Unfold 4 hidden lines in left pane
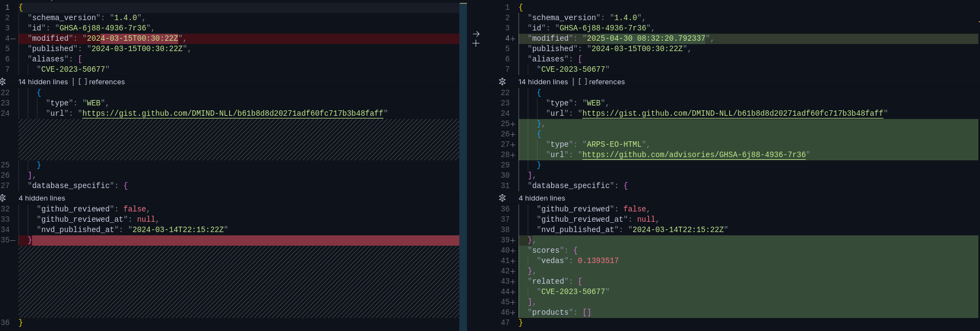This screenshot has height=331, width=980. tap(3, 198)
